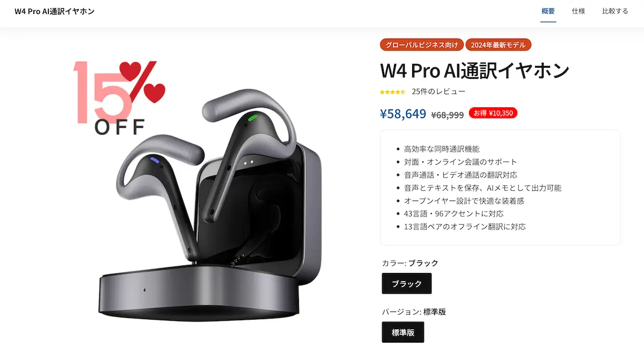Click the 13言語ペアのオフライン翻訳 feature
This screenshot has height=355, width=644.
[465, 226]
